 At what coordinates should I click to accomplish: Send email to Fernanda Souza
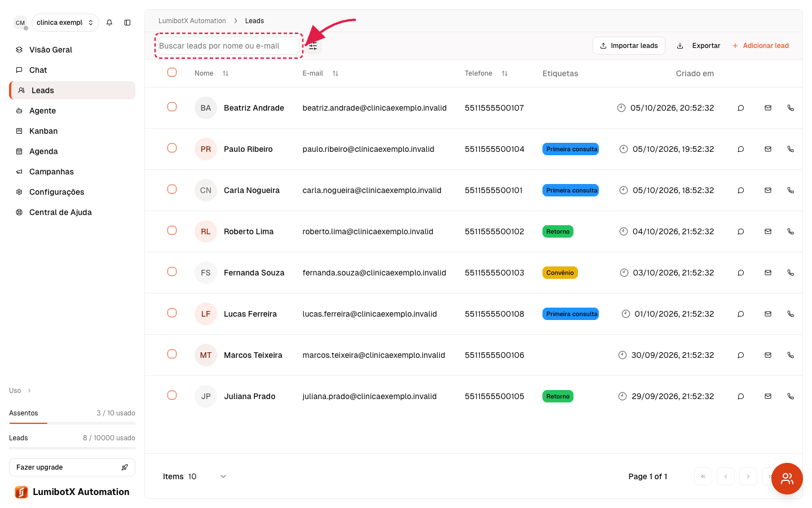tap(768, 273)
